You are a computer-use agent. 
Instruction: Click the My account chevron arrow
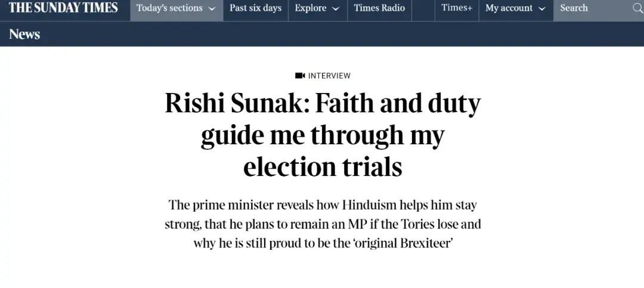541,9
